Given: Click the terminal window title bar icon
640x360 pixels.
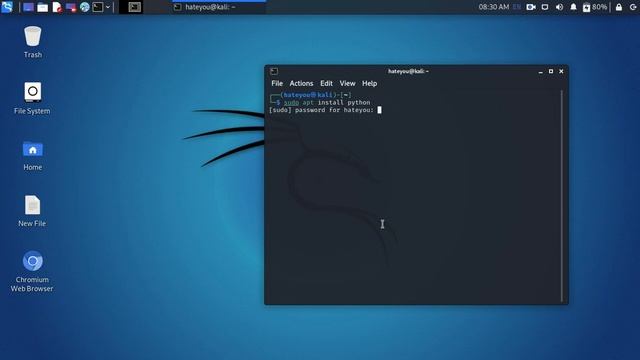Looking at the screenshot, I should [274, 71].
